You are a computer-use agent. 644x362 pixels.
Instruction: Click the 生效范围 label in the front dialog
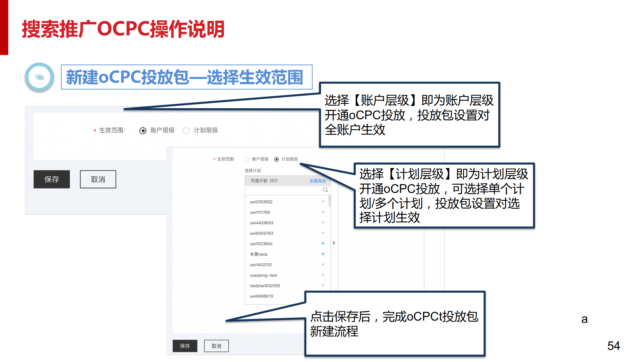226,159
